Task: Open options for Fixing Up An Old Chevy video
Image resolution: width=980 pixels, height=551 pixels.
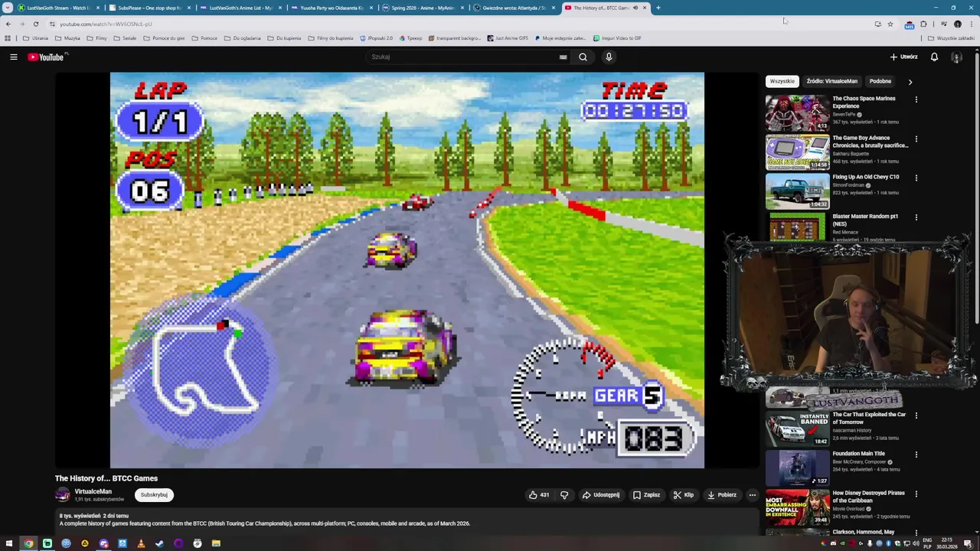Action: pyautogui.click(x=916, y=178)
